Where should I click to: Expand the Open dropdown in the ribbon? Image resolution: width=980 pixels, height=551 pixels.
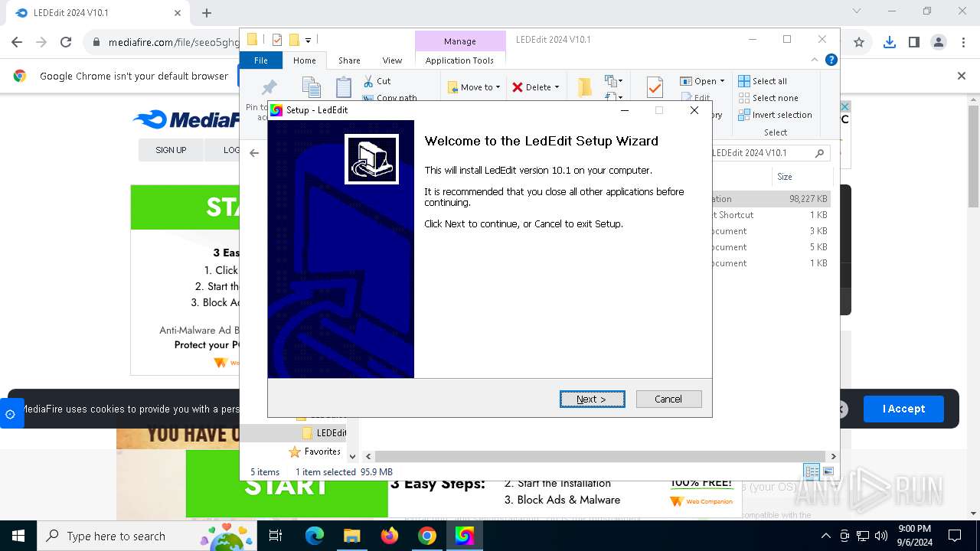point(722,81)
